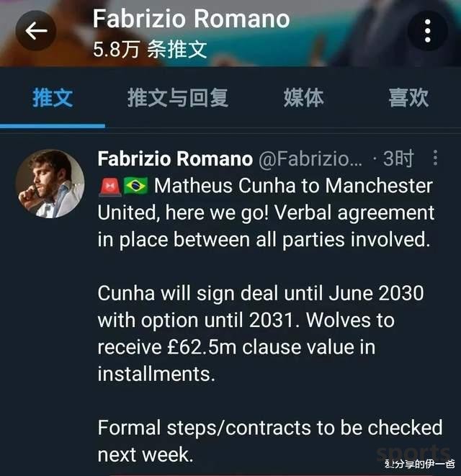Go back using the arrow icon
Screen dimensions: 461x476
[36, 31]
